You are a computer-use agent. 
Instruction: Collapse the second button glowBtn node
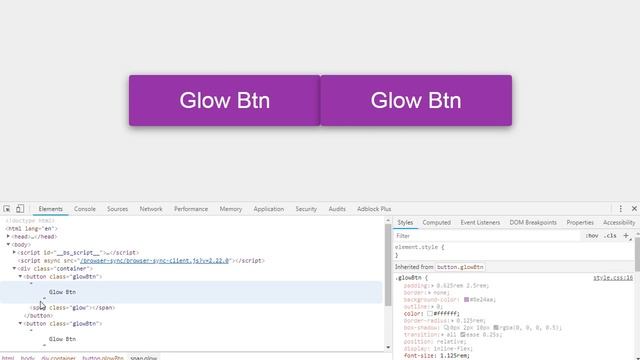pyautogui.click(x=20, y=323)
